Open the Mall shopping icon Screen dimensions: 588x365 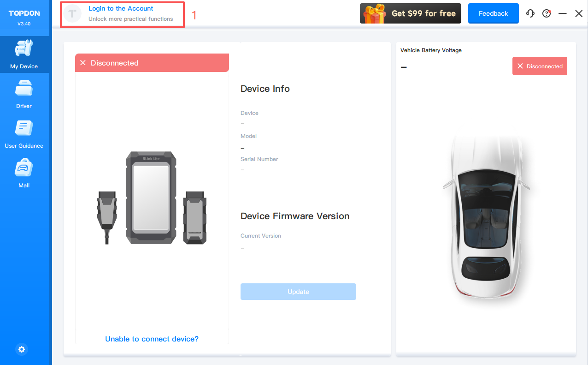pyautogui.click(x=24, y=168)
